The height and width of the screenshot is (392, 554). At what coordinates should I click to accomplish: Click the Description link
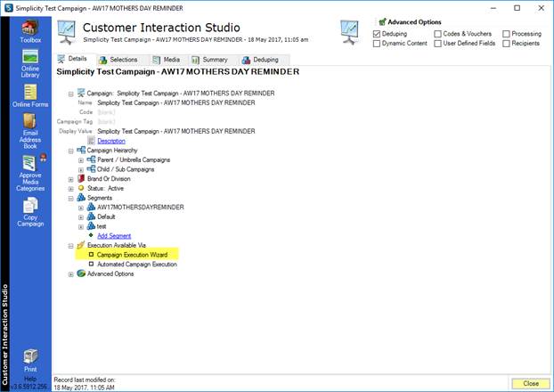click(x=111, y=141)
